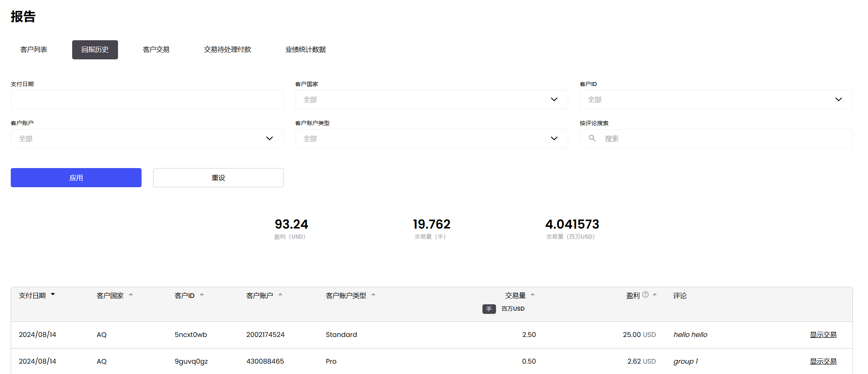
Task: Click the 93.24 profit total
Action: click(291, 224)
